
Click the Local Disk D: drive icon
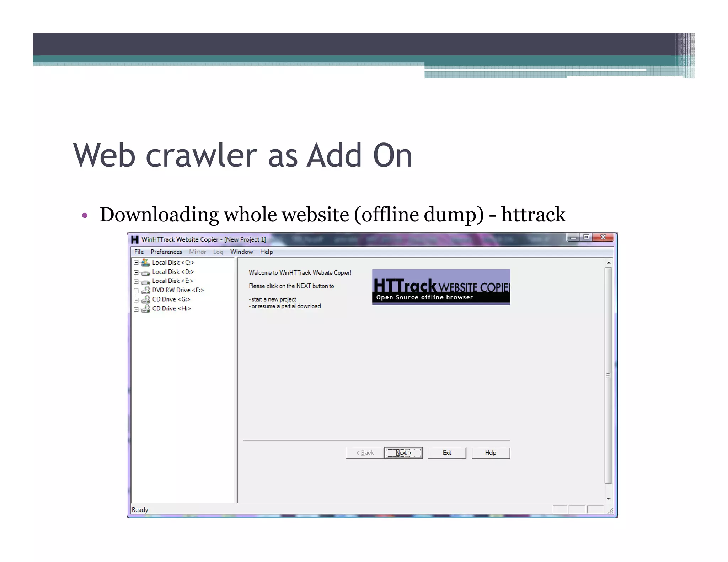coord(145,273)
